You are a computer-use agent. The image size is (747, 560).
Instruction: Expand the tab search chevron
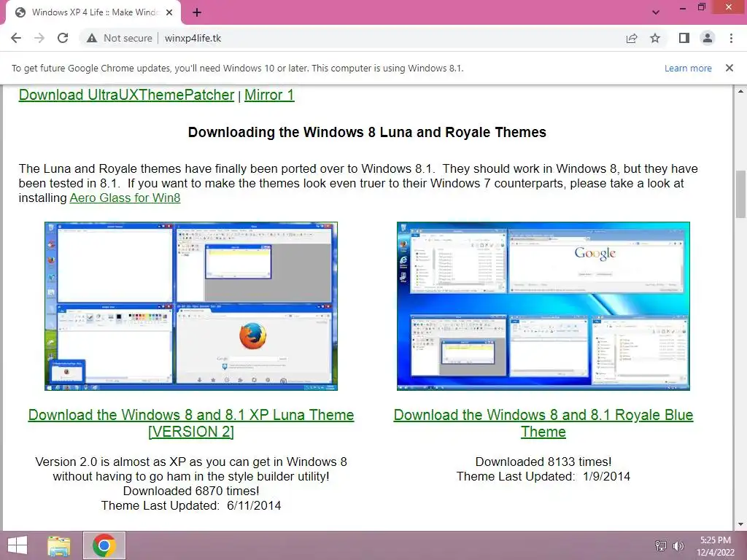656,12
